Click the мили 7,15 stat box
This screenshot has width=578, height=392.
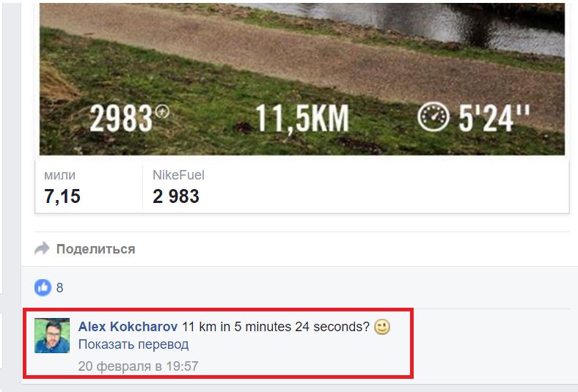click(89, 186)
